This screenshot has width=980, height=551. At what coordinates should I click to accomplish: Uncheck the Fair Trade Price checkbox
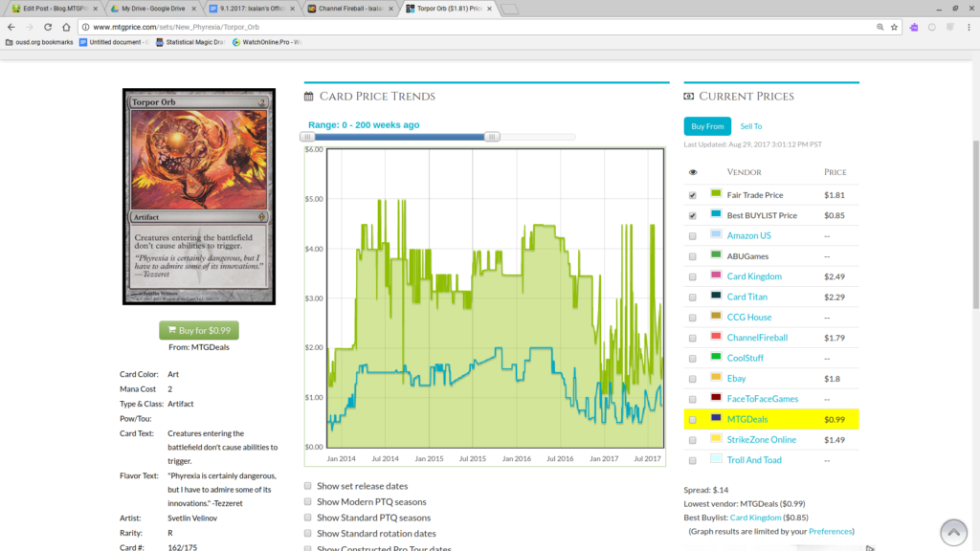[693, 195]
